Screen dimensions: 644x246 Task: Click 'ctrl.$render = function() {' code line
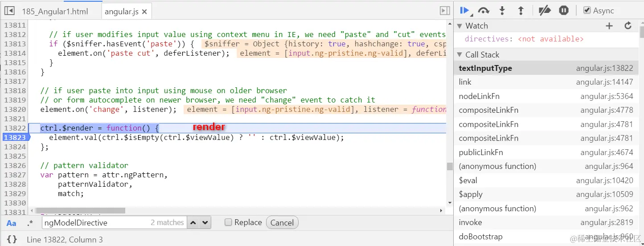click(x=99, y=128)
